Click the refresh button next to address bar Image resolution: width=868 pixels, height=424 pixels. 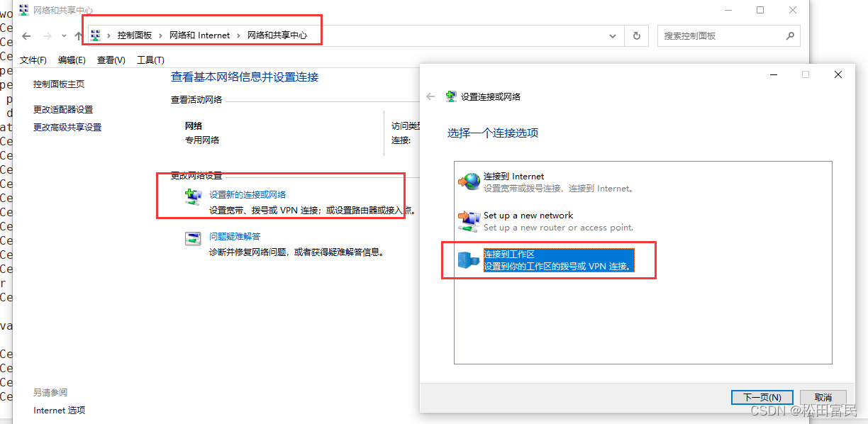(636, 35)
